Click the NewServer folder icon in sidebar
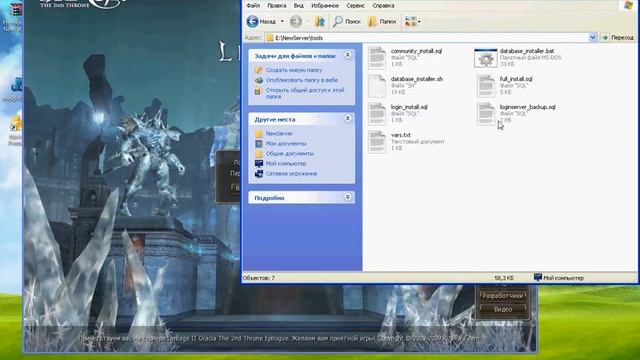The height and width of the screenshot is (360, 640). click(x=259, y=133)
